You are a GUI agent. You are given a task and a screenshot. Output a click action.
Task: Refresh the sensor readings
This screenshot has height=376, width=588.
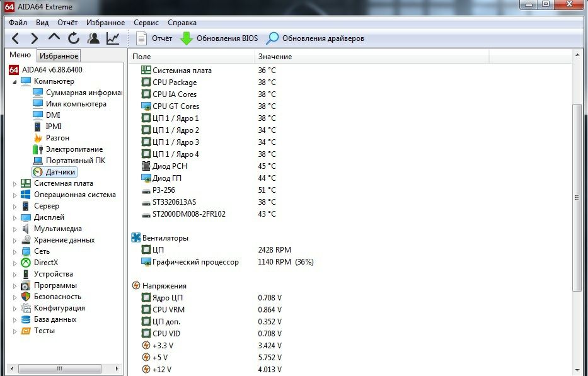click(74, 38)
